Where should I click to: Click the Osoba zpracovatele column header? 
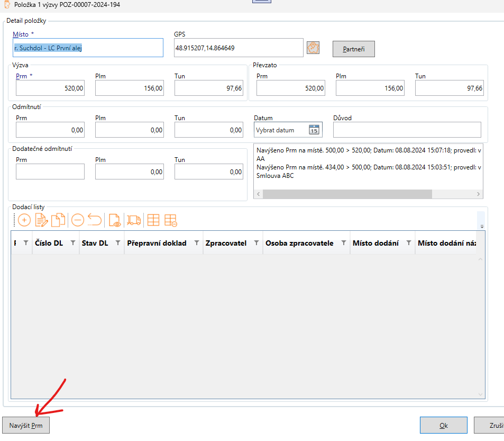tap(299, 243)
